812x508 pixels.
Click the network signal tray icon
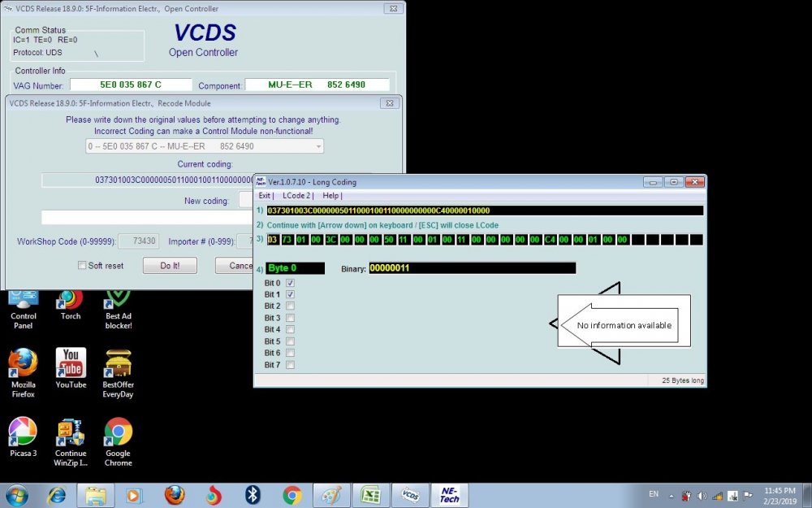(717, 496)
